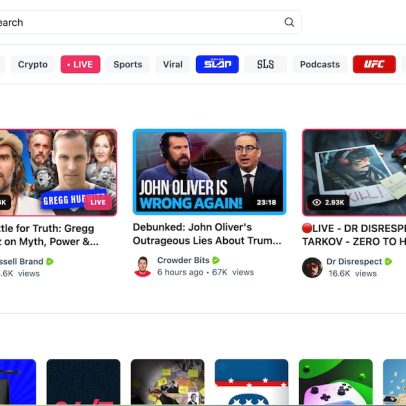Open the Dr Disrespect channel link
Image resolution: width=406 pixels, height=406 pixels.
354,261
